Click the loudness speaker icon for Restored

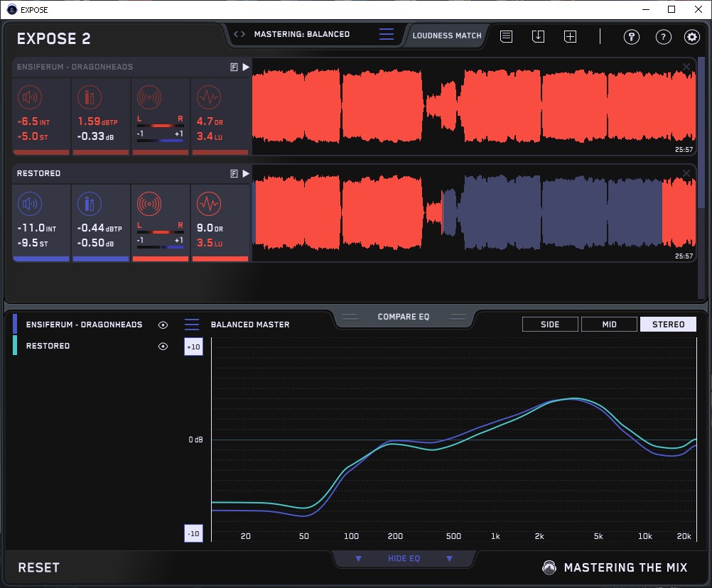pos(29,205)
